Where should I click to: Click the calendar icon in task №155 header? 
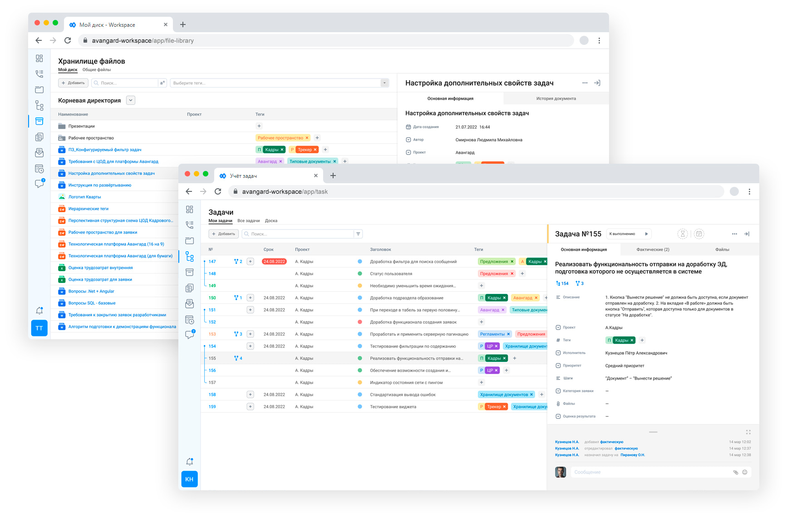pyautogui.click(x=699, y=234)
